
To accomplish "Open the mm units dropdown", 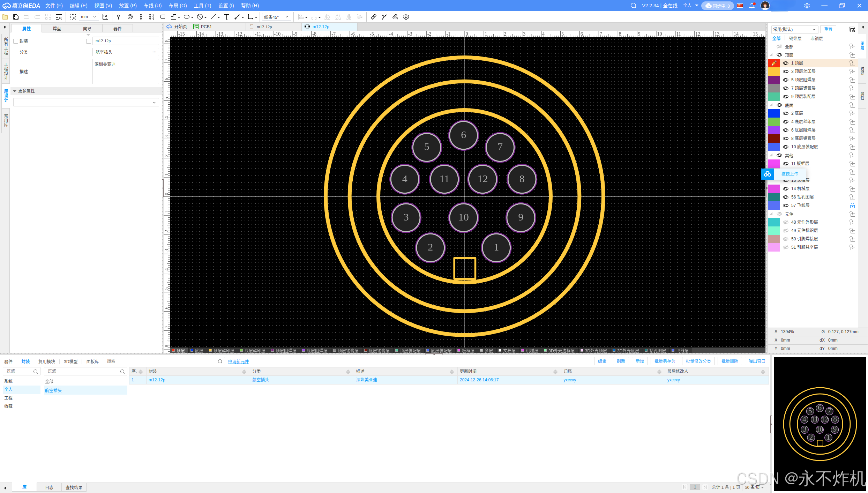I will [x=89, y=17].
